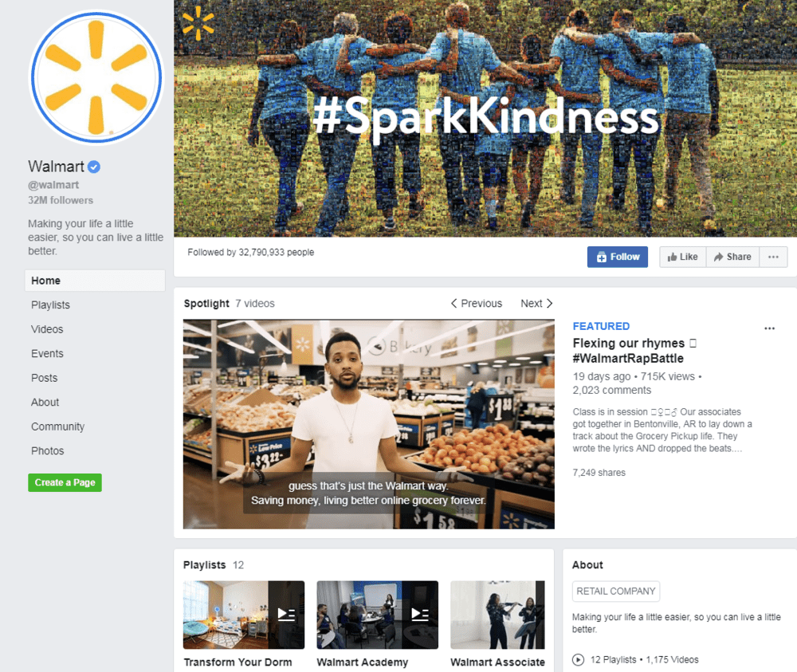
Task: Go to Previous spotlight video
Action: [x=477, y=304]
